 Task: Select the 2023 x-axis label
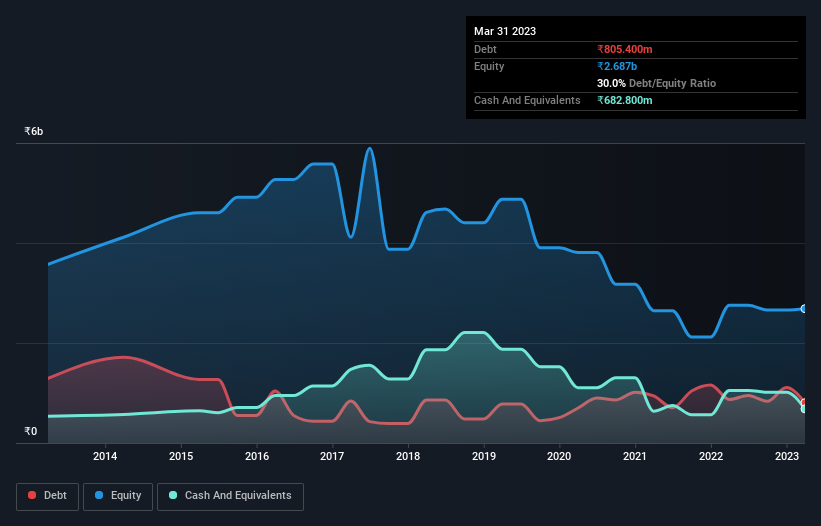click(x=787, y=457)
